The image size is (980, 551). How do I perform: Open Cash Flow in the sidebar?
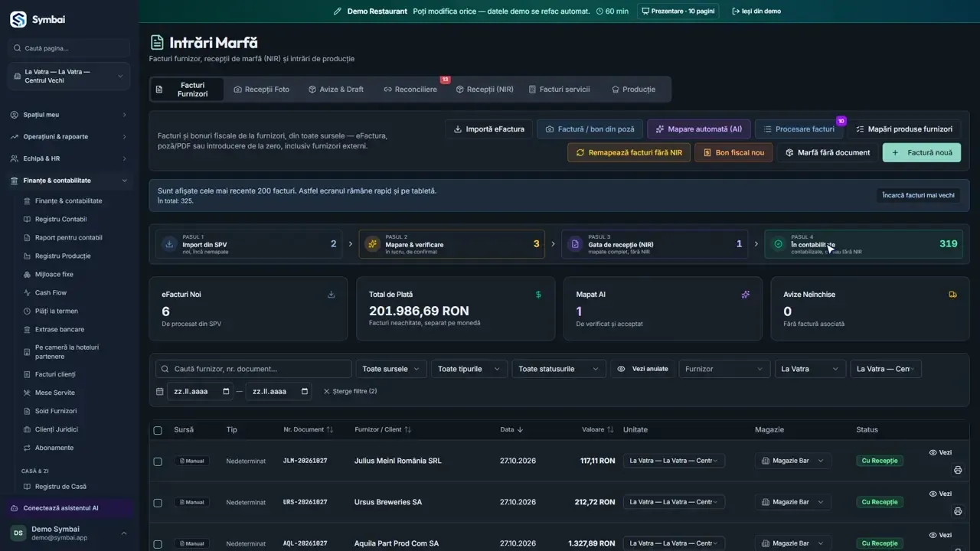(51, 292)
